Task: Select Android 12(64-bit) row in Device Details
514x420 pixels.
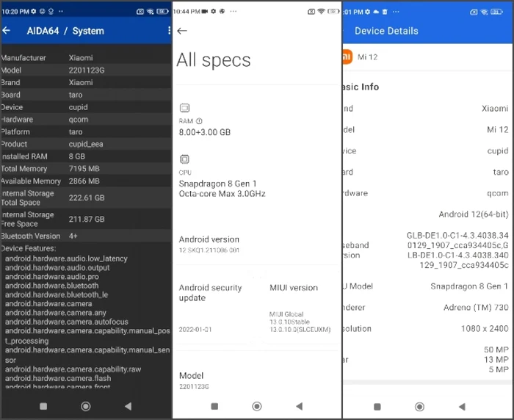Action: tap(428, 214)
